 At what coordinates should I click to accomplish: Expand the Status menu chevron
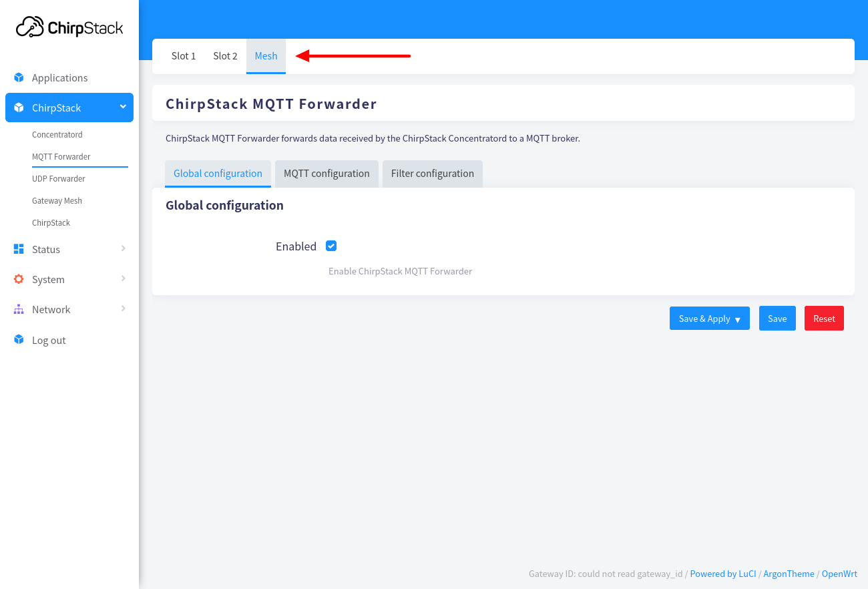pos(124,248)
